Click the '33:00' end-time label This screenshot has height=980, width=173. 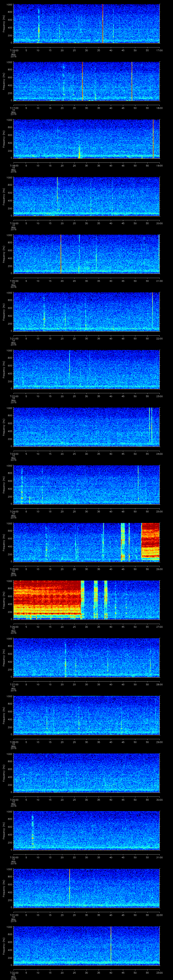pyautogui.click(x=159, y=972)
